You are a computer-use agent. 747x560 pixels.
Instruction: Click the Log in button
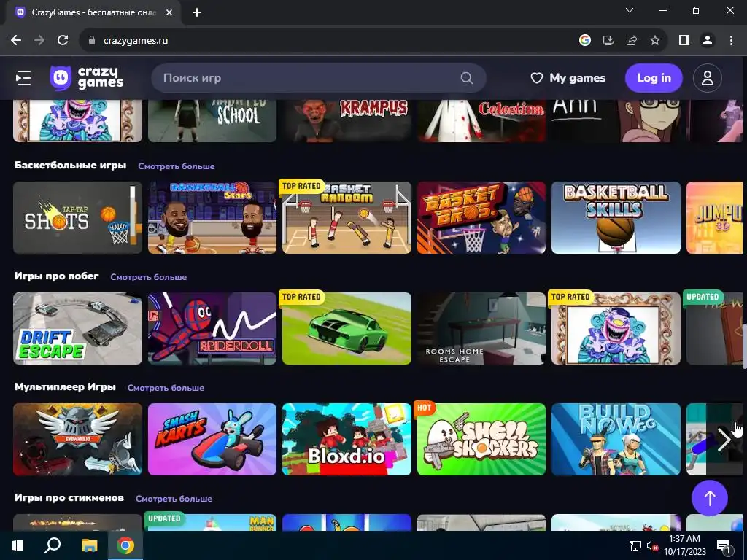pyautogui.click(x=654, y=78)
